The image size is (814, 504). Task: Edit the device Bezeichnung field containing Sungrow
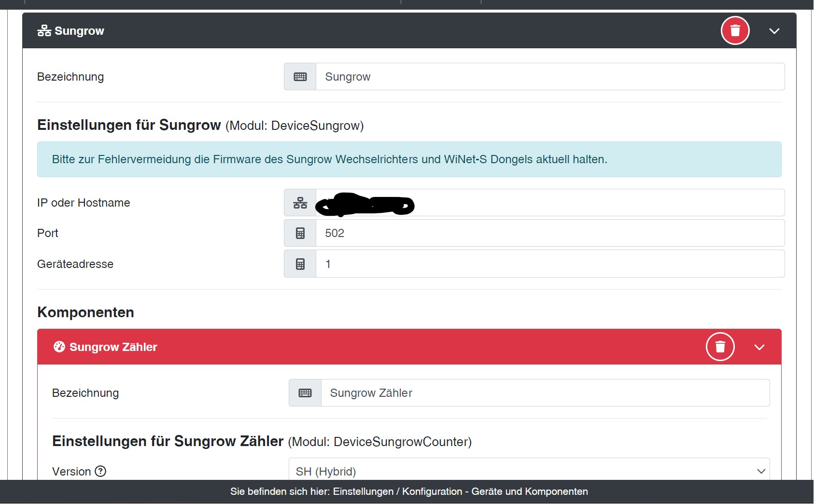click(550, 77)
